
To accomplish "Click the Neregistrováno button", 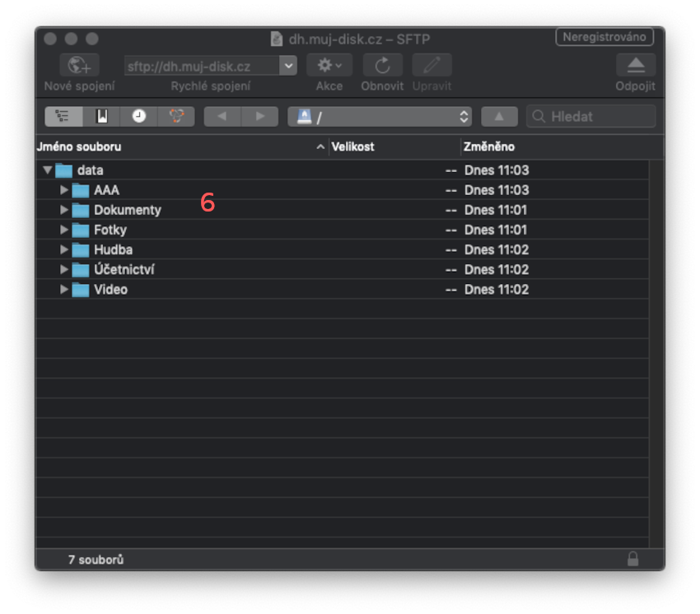I will click(604, 37).
